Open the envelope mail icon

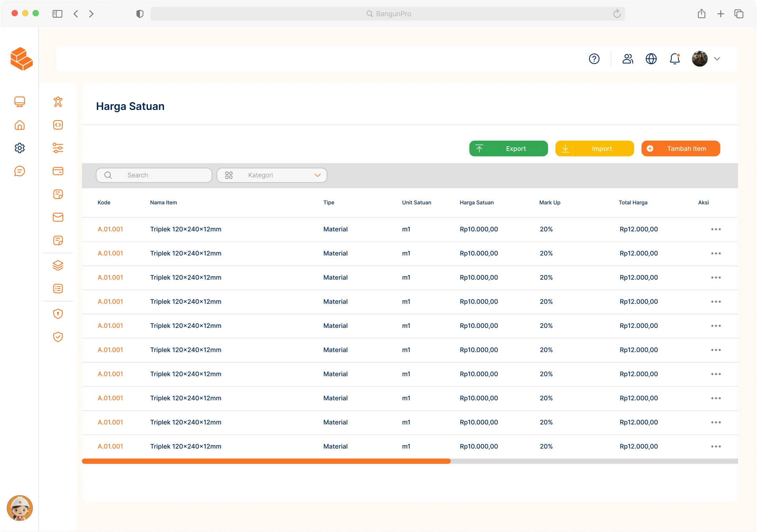pos(58,217)
